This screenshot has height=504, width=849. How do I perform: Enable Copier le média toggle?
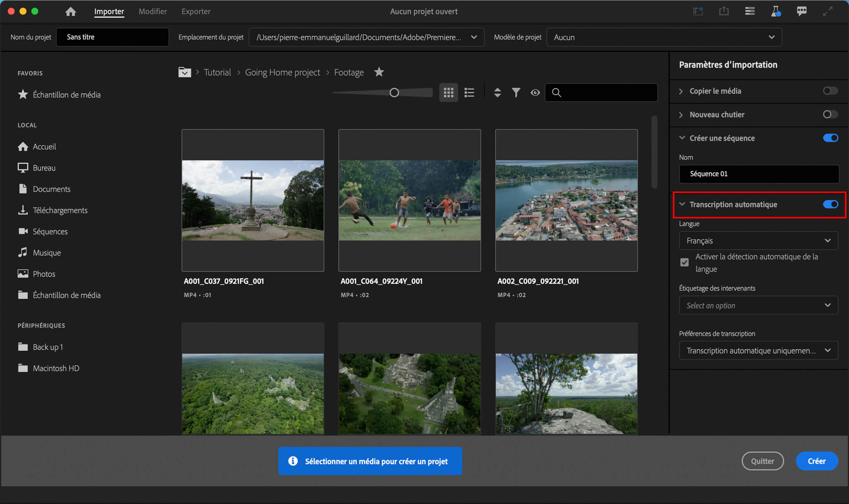click(x=830, y=91)
